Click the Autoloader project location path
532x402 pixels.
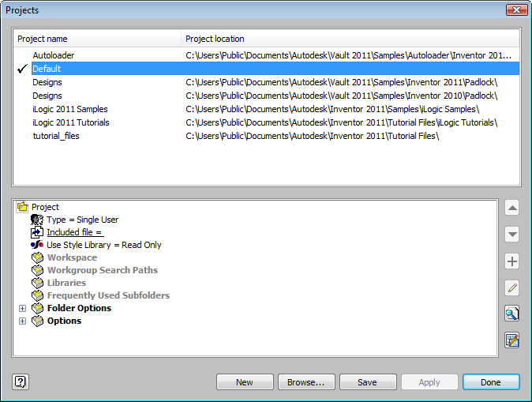(x=348, y=55)
